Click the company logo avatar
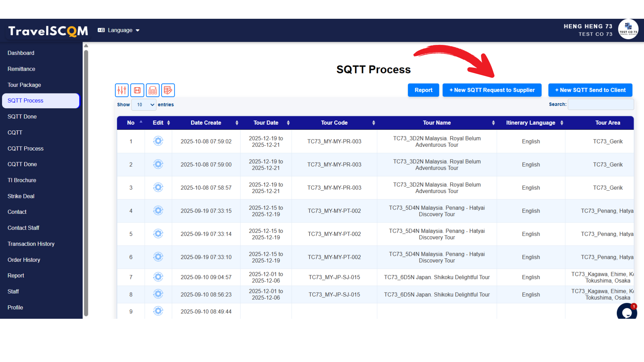Screen dimensions: 644x362 pos(628,29)
